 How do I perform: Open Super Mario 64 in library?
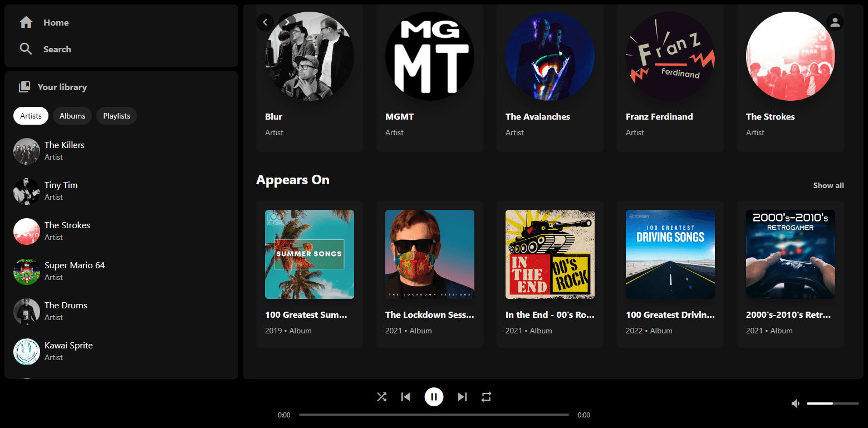pyautogui.click(x=121, y=272)
